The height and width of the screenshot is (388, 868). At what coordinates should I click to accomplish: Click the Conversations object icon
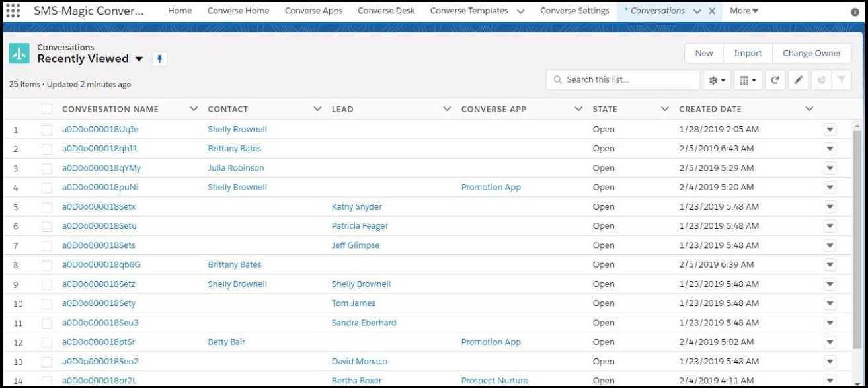pos(19,54)
